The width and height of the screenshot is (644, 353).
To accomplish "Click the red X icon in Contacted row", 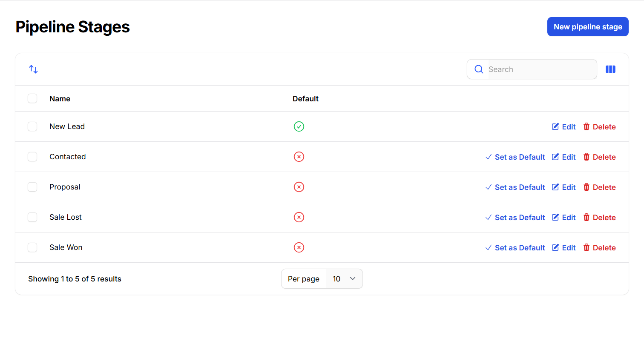I will point(299,157).
